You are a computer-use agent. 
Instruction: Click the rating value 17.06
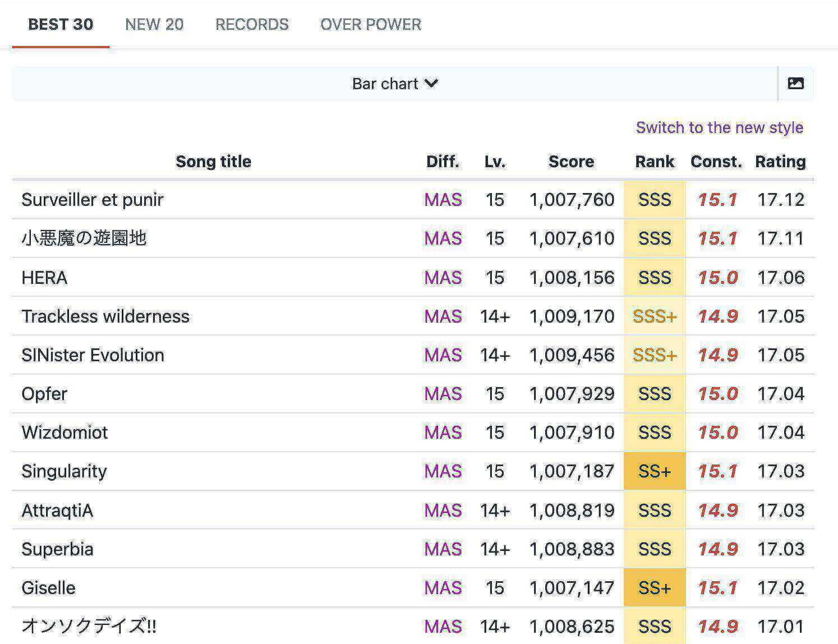pyautogui.click(x=781, y=278)
